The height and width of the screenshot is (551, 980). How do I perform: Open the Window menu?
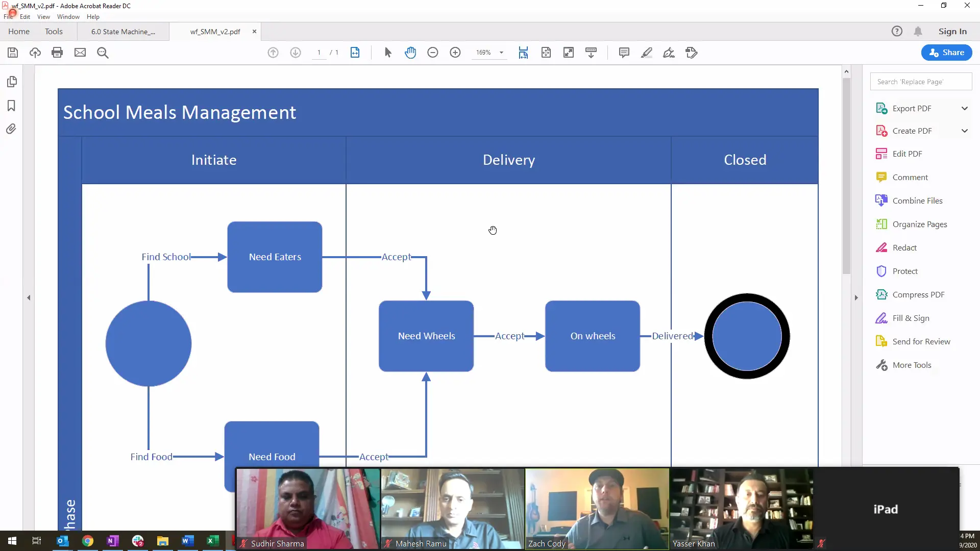tap(68, 17)
